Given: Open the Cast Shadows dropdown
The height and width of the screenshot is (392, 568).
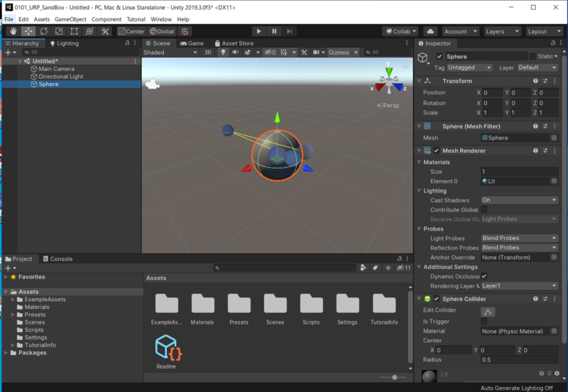Looking at the screenshot, I should [x=519, y=200].
